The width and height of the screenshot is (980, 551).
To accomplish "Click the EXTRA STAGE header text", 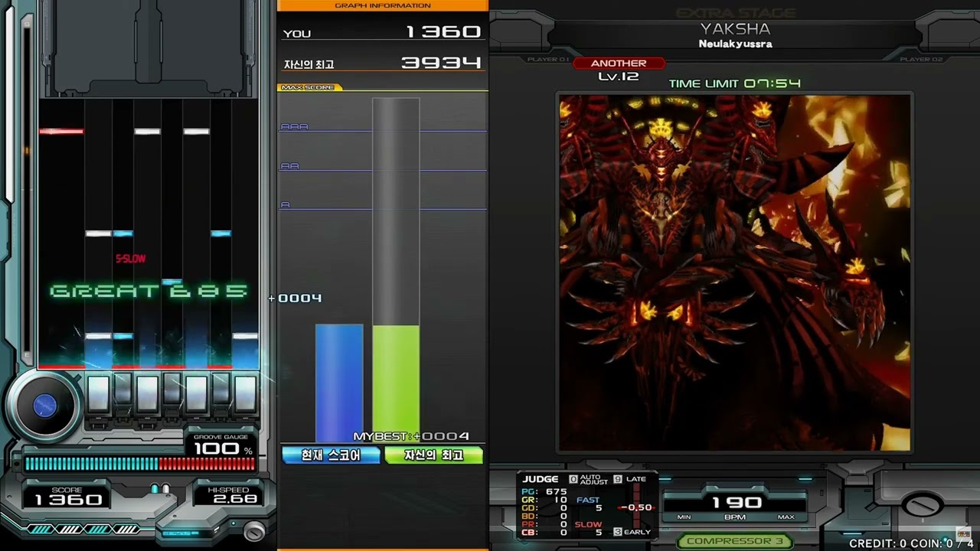I will click(x=736, y=13).
